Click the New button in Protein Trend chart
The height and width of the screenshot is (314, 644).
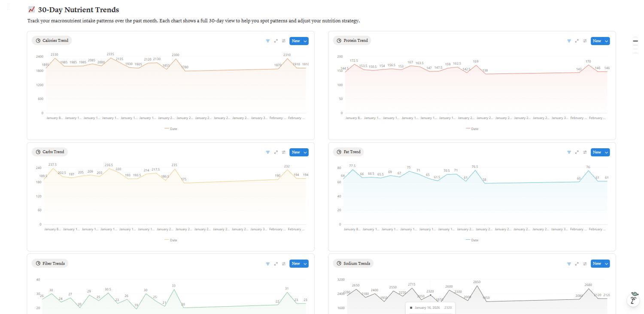click(596, 41)
